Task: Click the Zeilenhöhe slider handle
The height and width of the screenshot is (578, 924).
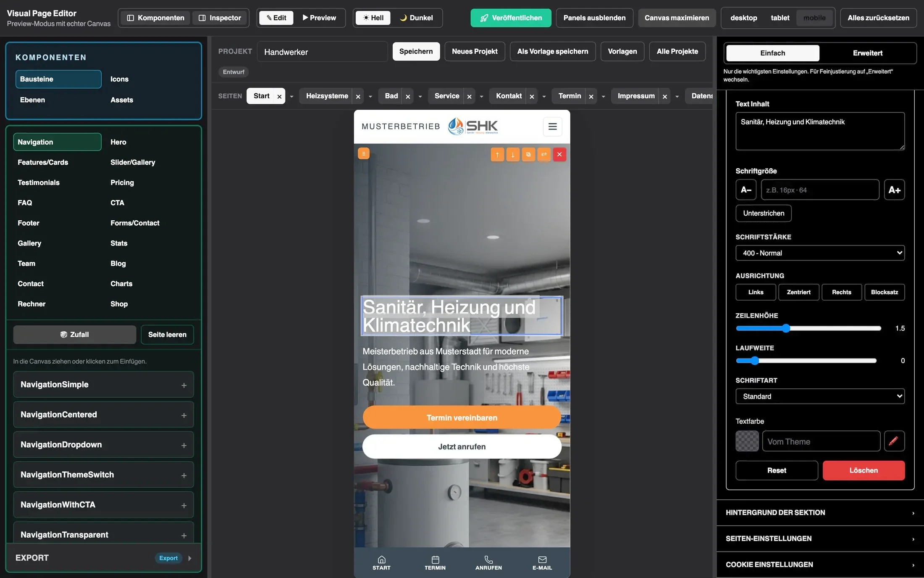Action: 786,328
